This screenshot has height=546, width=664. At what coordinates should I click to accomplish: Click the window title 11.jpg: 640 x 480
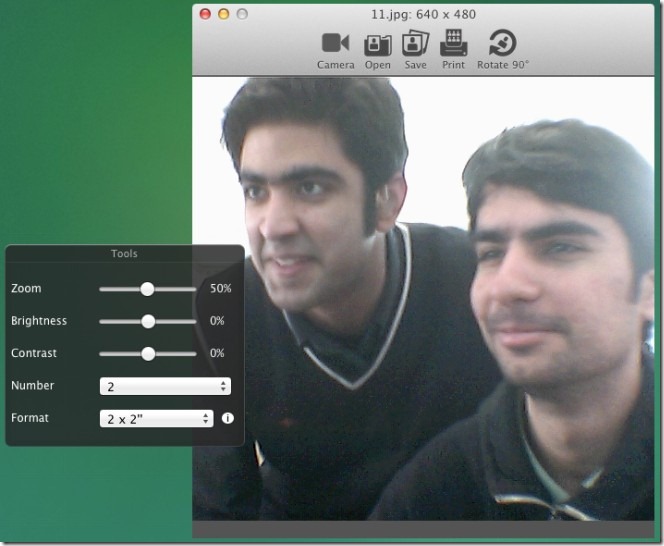coord(423,14)
